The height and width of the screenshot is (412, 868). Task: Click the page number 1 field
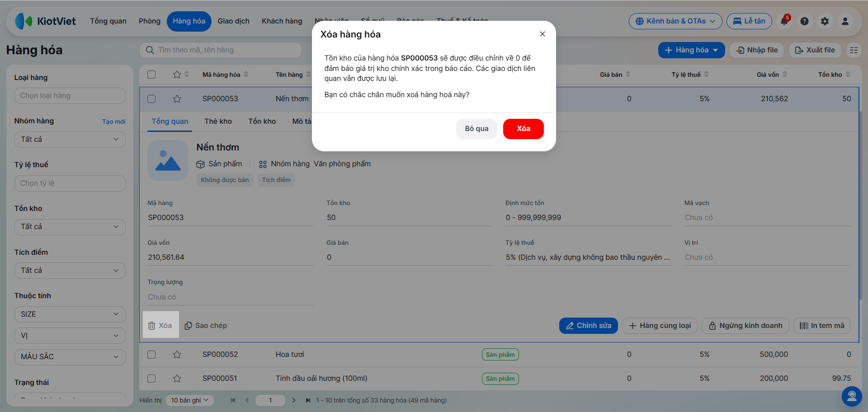270,400
